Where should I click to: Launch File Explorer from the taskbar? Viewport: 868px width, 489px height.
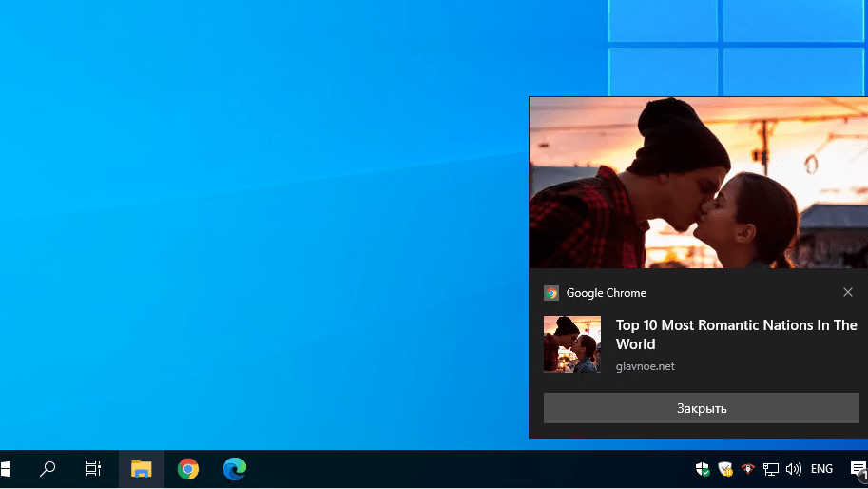[142, 469]
